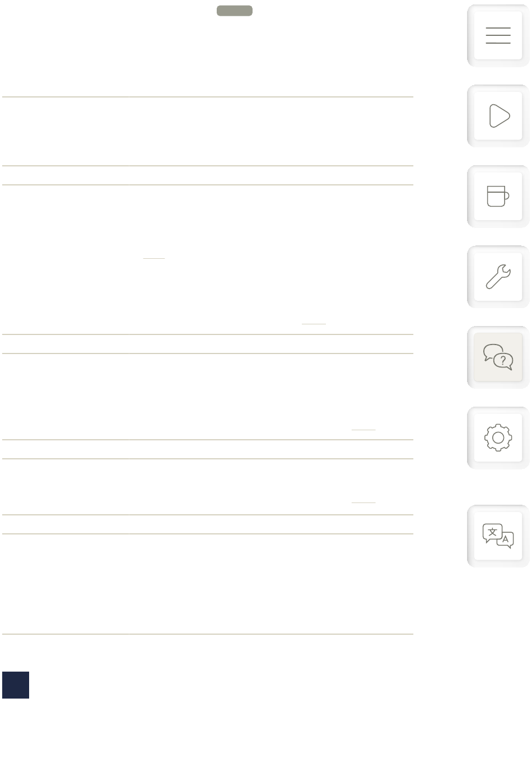The height and width of the screenshot is (777, 532).
Task: Open the coffee mug sidebar icon
Action: pyautogui.click(x=498, y=196)
